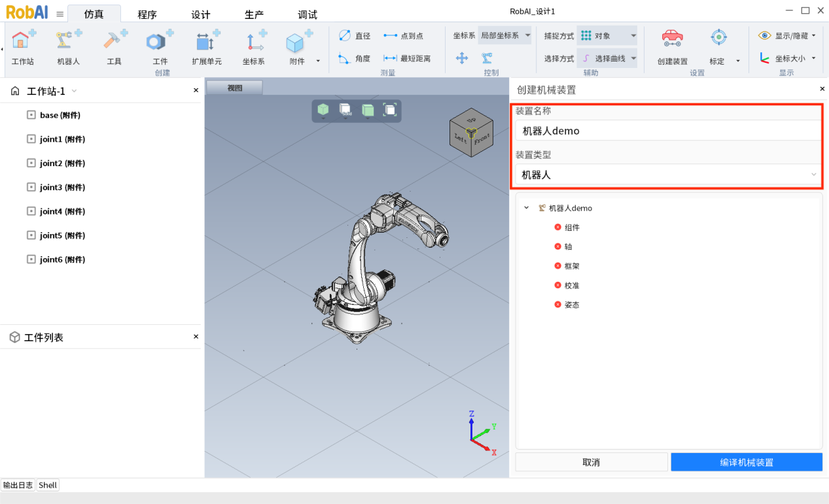
Task: Open the 显示/隐藏 eye menu
Action: pos(787,36)
